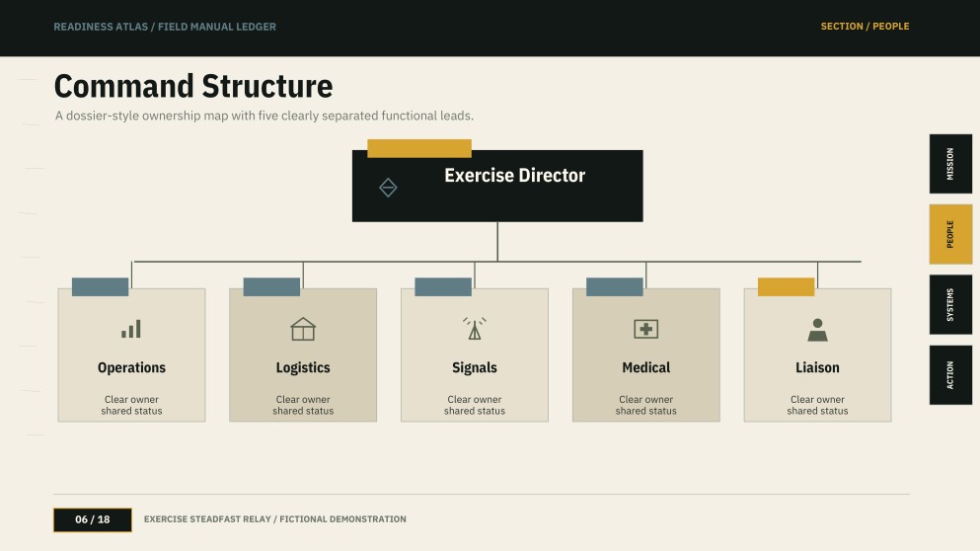Switch to the SYSTEMS side tab
980x551 pixels.
tap(950, 304)
